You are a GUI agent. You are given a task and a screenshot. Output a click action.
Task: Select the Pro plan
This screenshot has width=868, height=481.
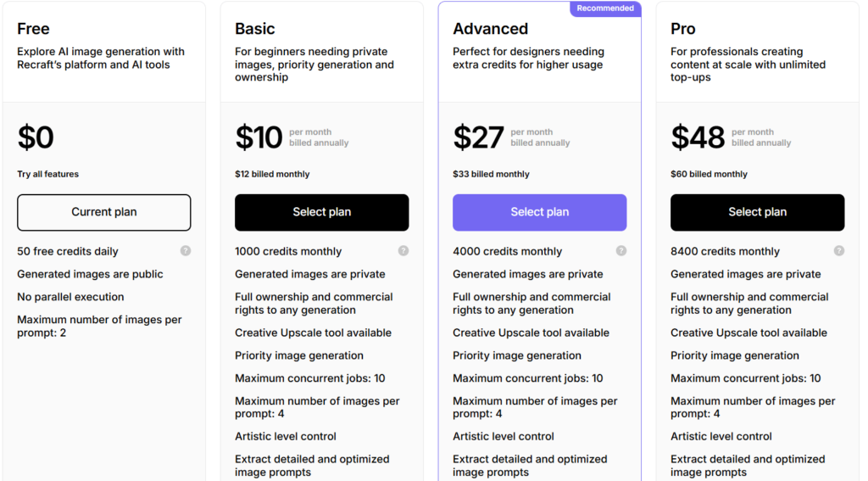coord(757,212)
